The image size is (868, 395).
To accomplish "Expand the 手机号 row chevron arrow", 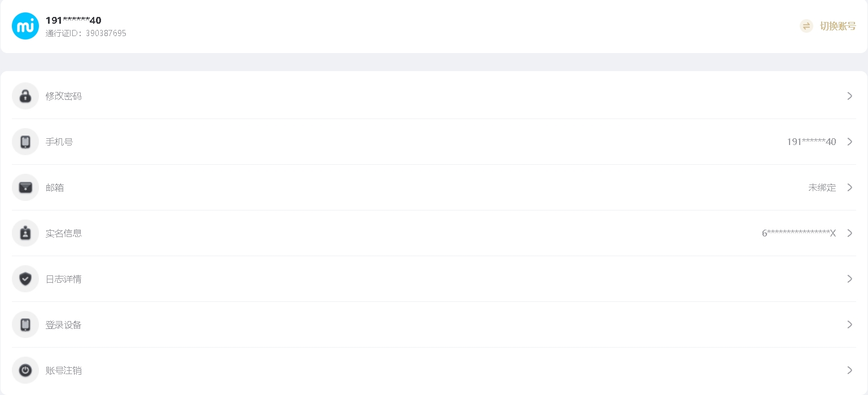I will coord(849,142).
